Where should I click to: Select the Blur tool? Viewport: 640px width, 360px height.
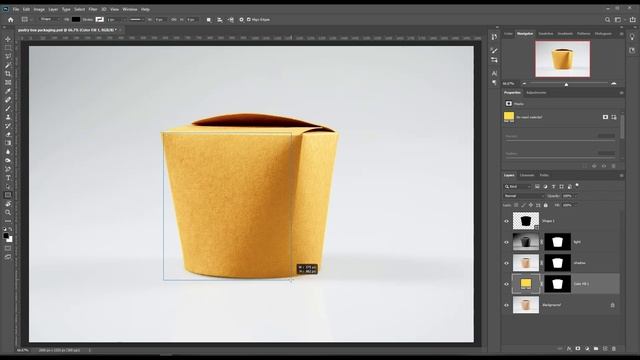click(x=8, y=152)
